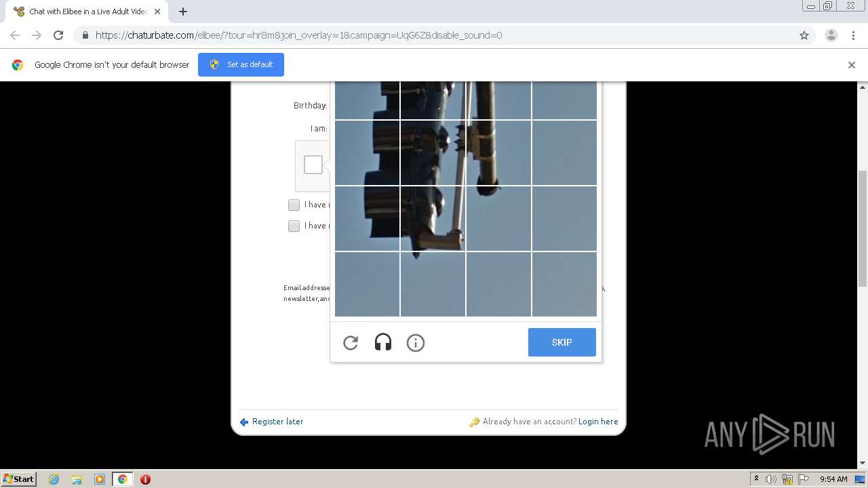Check the first 'I have' checkbox
868x488 pixels.
point(294,205)
